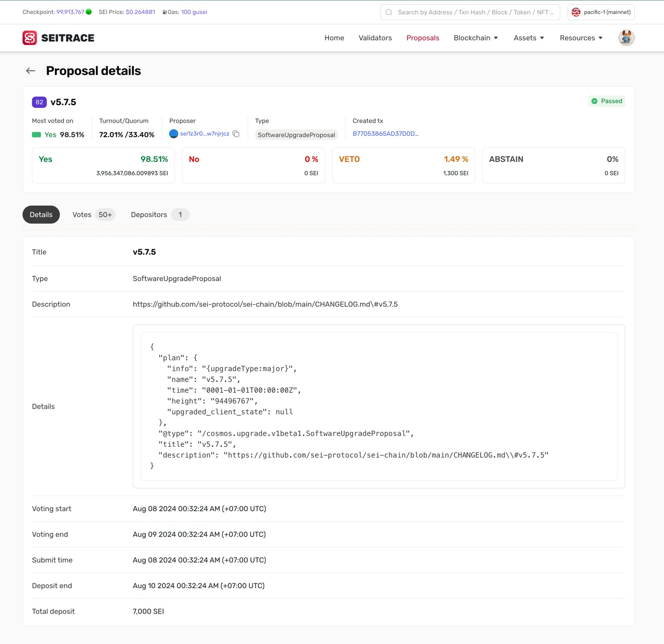Click the No 0% vote card

pyautogui.click(x=253, y=165)
